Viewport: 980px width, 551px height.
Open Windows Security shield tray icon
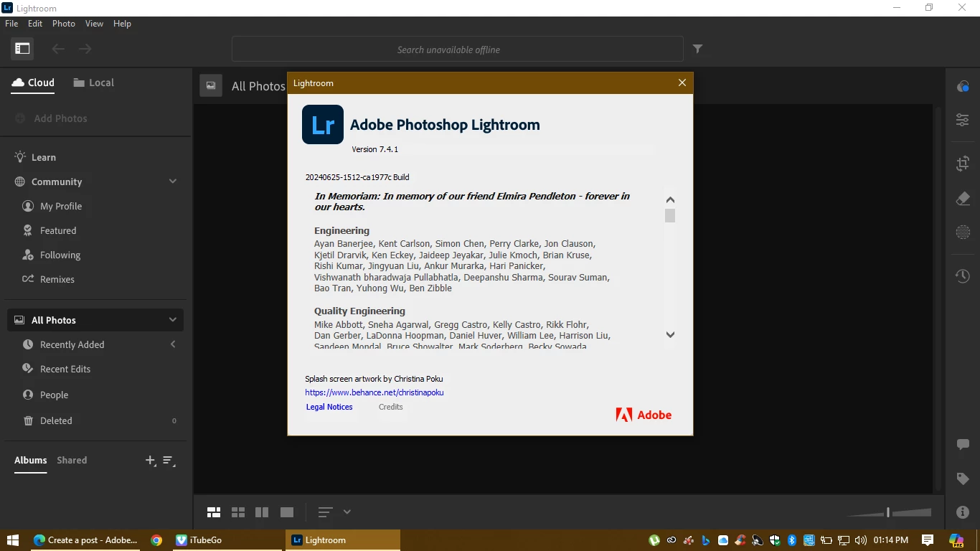pyautogui.click(x=775, y=540)
